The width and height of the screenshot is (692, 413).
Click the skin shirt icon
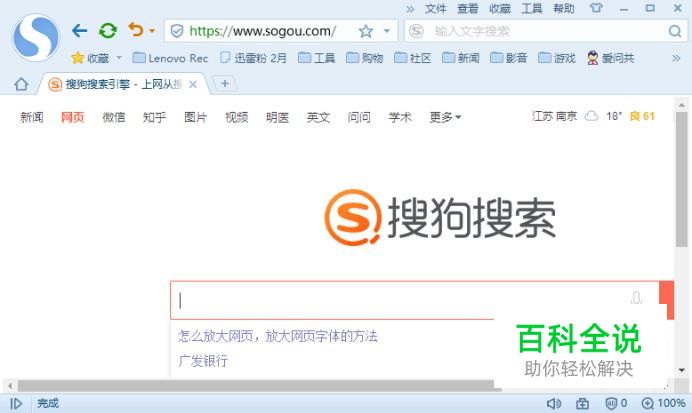click(x=596, y=8)
